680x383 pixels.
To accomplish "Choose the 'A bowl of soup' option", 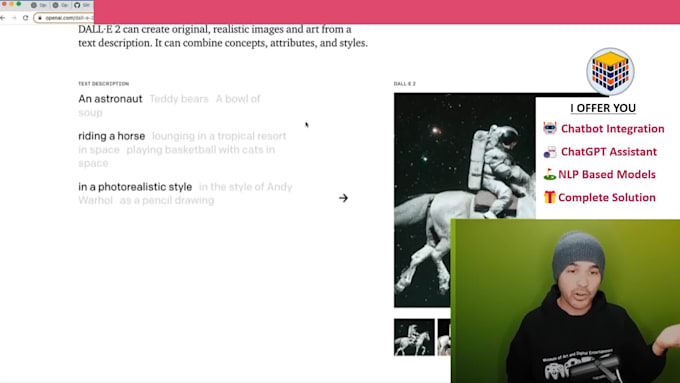I will click(169, 105).
